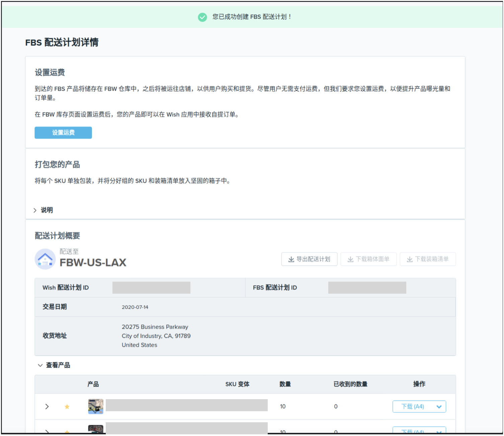Viewport: 504px width, 436px height.
Task: Click the warehouse house icon beside FBW-US-LAX
Action: tap(45, 259)
